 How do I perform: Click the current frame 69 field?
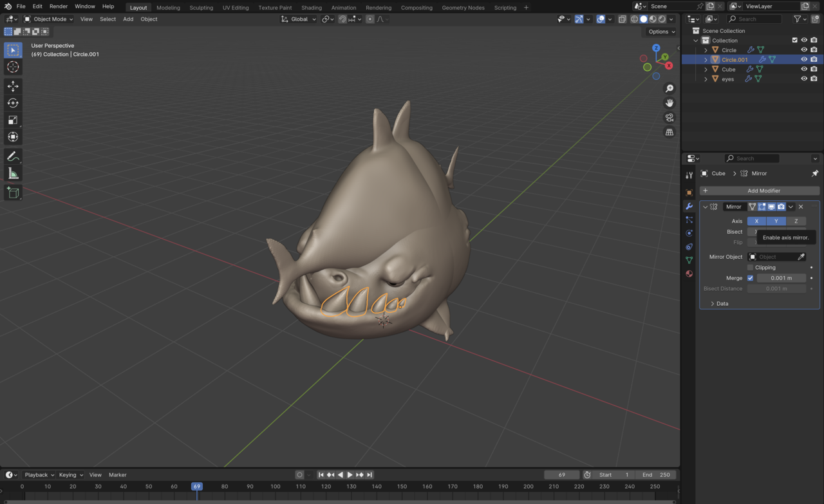[x=562, y=475]
